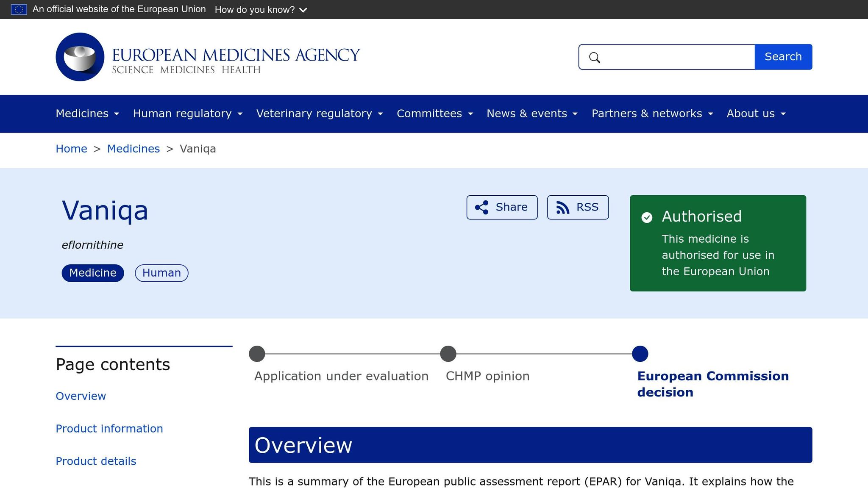868x488 pixels.
Task: Open the News & events menu
Action: pos(532,114)
